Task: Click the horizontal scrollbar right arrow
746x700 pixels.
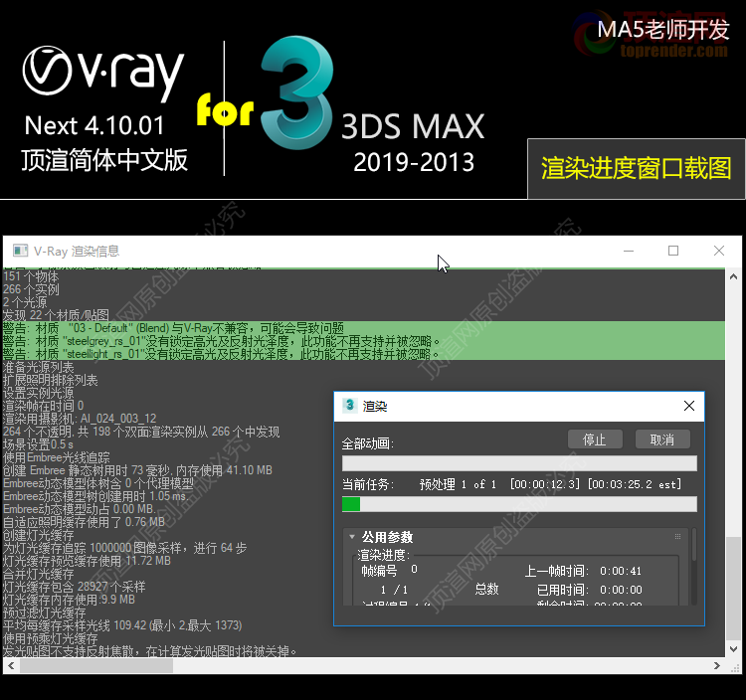Action: point(717,666)
